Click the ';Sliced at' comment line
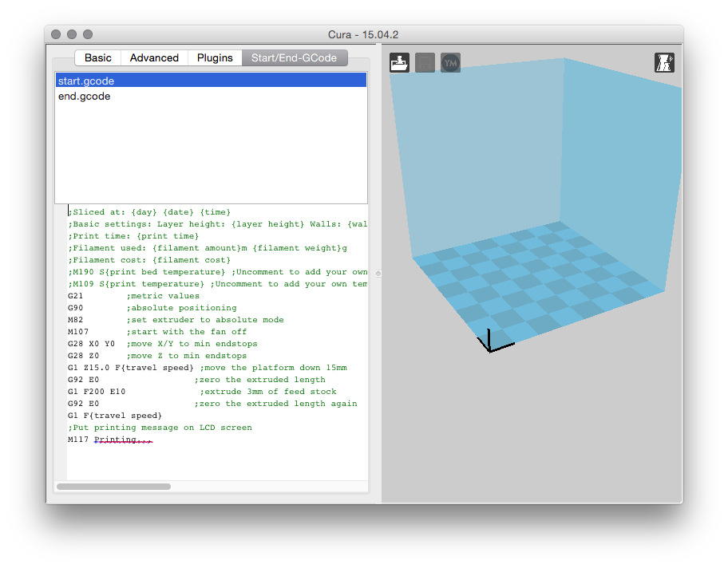 click(x=149, y=212)
